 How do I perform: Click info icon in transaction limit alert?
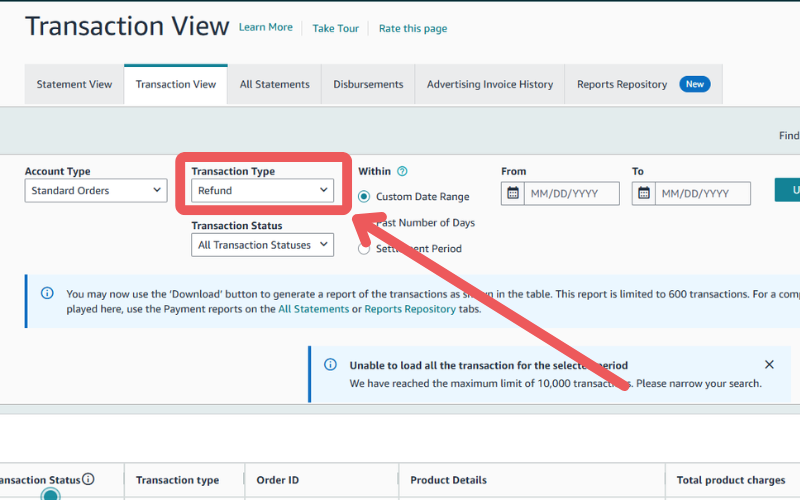click(331, 365)
